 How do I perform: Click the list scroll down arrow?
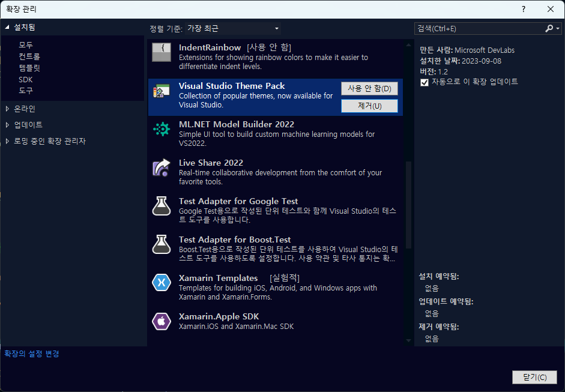pyautogui.click(x=408, y=340)
